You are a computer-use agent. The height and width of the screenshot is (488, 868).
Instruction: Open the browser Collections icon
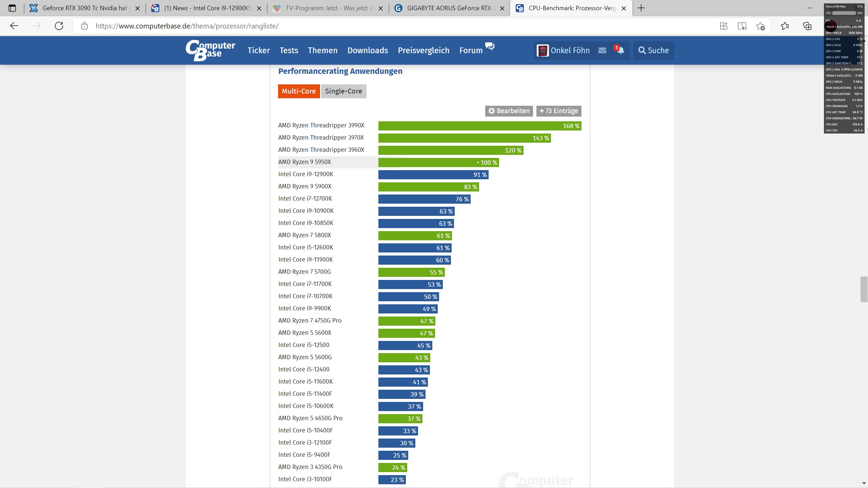807,26
